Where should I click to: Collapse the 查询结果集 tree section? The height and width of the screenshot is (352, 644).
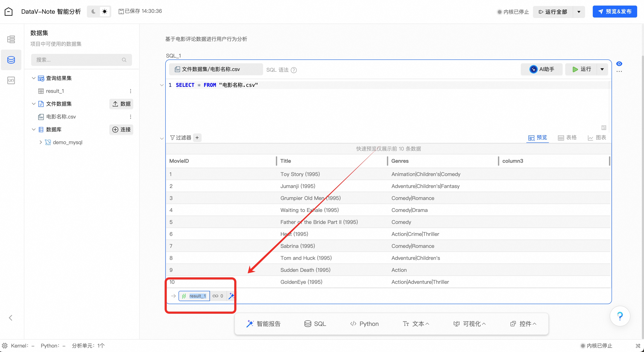click(x=34, y=78)
